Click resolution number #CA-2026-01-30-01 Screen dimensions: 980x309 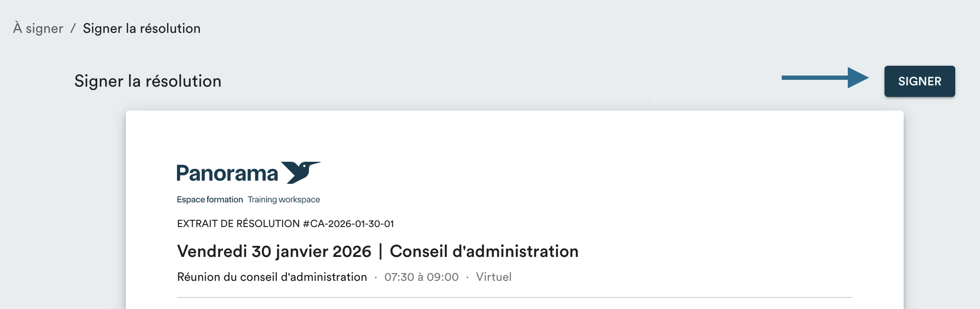[x=348, y=224]
